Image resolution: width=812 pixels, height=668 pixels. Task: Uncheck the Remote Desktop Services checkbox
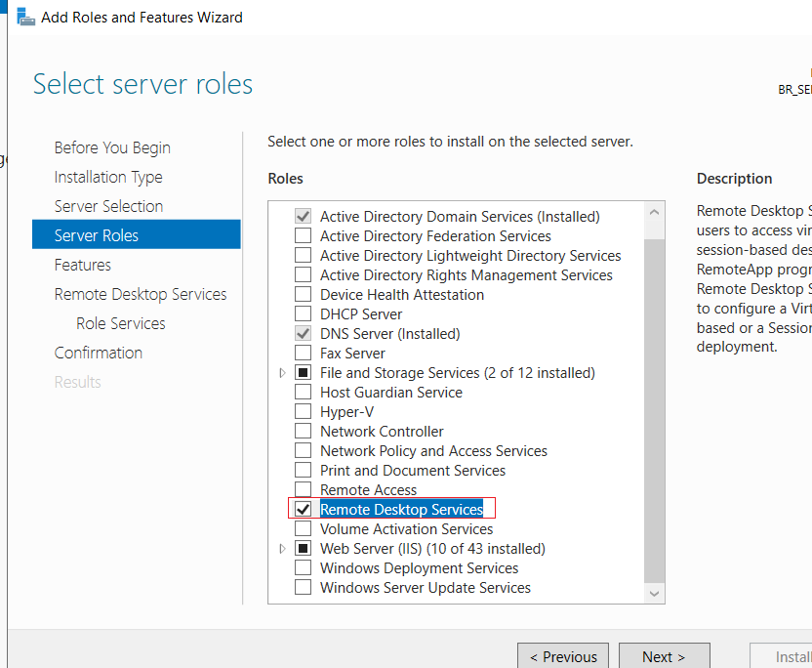[x=303, y=510]
